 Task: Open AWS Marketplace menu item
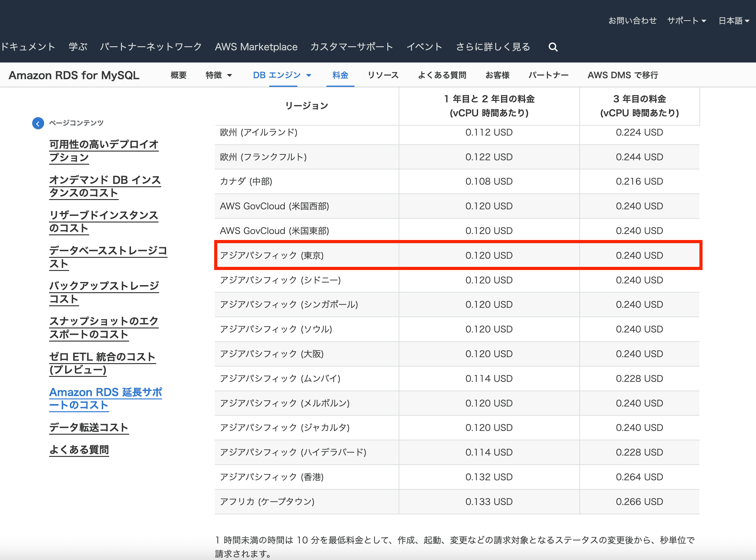point(256,47)
